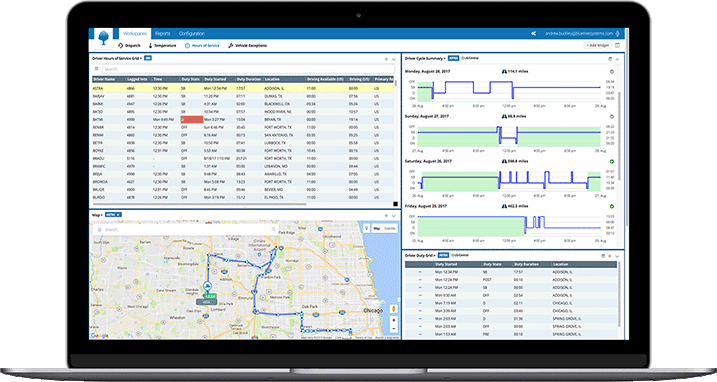Click the plus icon on the Map widget header
The image size is (717, 382).
tap(386, 215)
